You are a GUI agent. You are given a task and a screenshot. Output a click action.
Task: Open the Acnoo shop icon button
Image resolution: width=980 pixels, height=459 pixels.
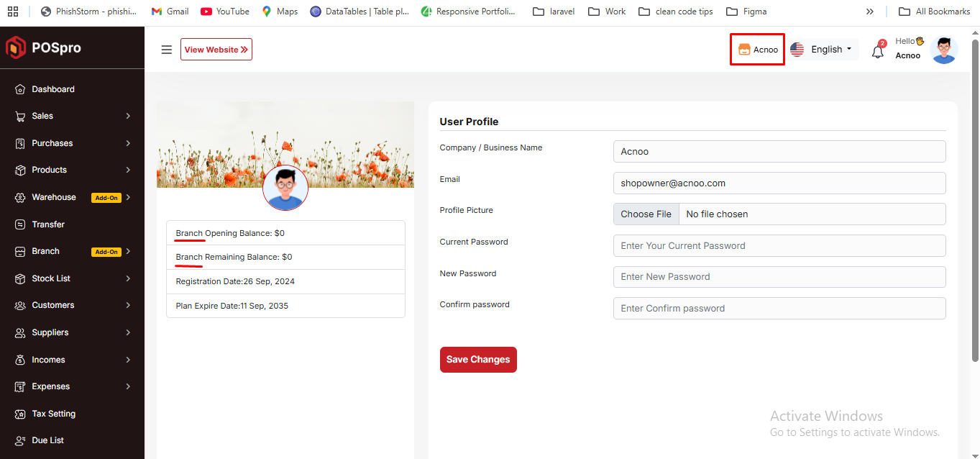(x=757, y=50)
